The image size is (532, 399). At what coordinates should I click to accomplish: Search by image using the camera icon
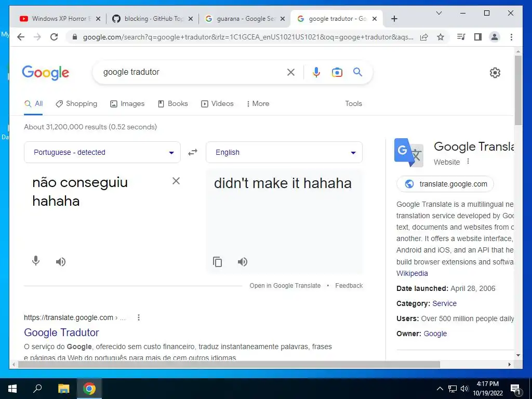tap(337, 72)
